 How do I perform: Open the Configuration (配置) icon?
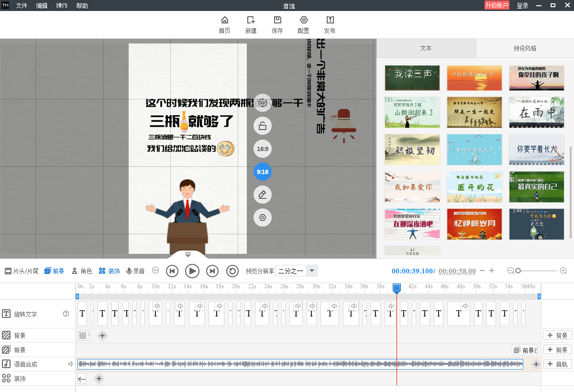[x=303, y=20]
